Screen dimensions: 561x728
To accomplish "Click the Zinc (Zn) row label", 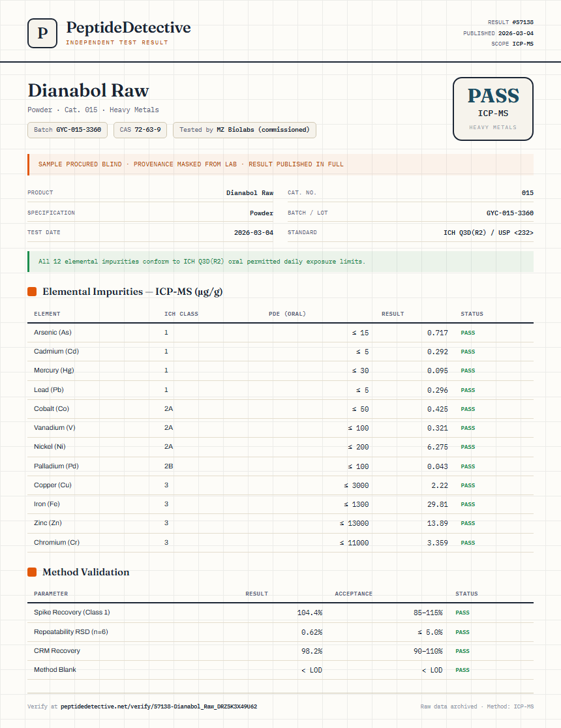I will [48, 523].
